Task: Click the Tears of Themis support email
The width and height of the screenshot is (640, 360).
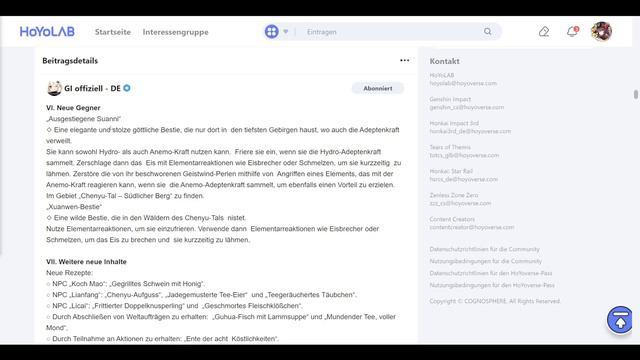Action: pyautogui.click(x=464, y=156)
